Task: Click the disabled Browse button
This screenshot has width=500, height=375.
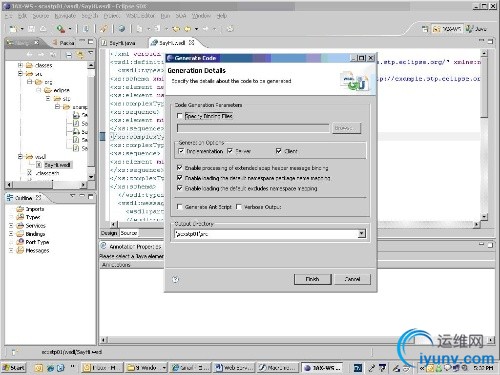Action: 346,128
